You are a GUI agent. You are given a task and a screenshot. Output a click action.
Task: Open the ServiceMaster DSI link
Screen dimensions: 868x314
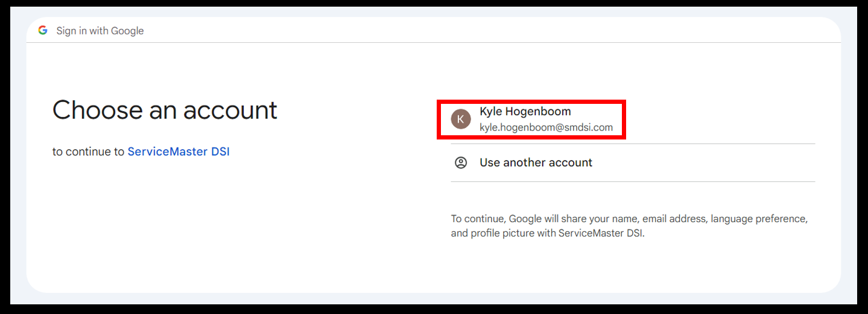[179, 152]
